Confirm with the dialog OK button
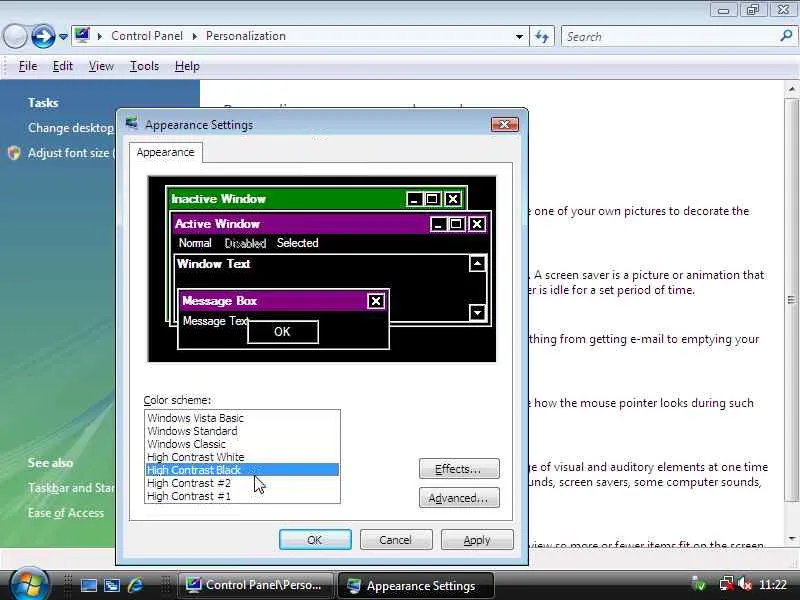 [x=315, y=540]
